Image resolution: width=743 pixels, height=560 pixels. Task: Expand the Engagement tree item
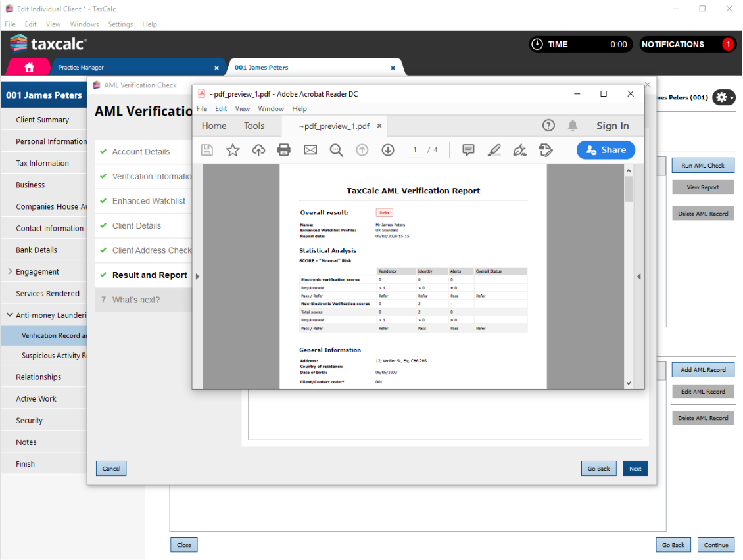pyautogui.click(x=10, y=271)
